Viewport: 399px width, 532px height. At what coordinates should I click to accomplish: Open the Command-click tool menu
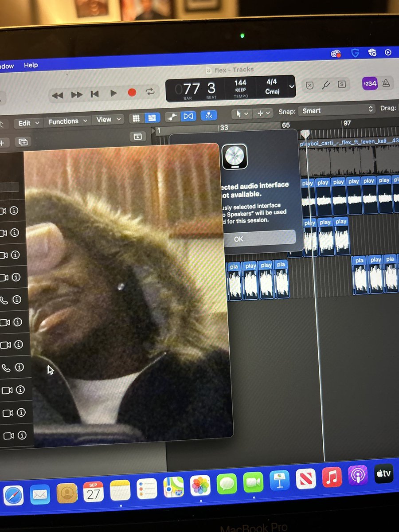[263, 113]
